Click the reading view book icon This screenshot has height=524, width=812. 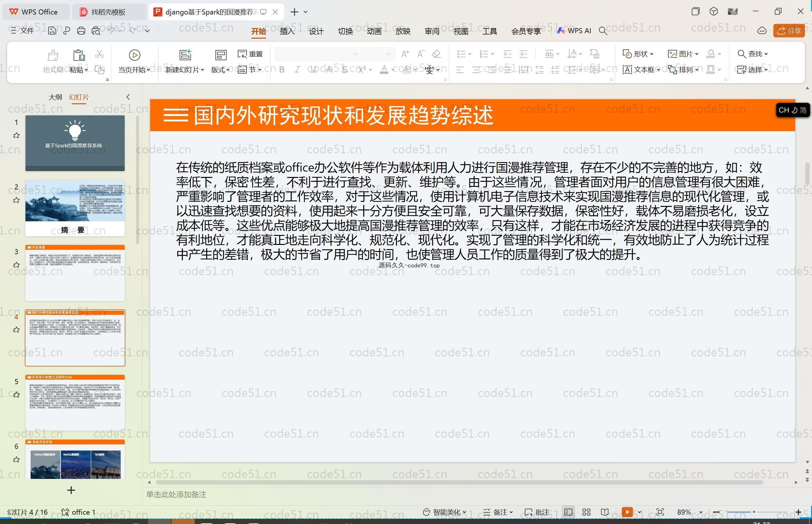pos(604,512)
